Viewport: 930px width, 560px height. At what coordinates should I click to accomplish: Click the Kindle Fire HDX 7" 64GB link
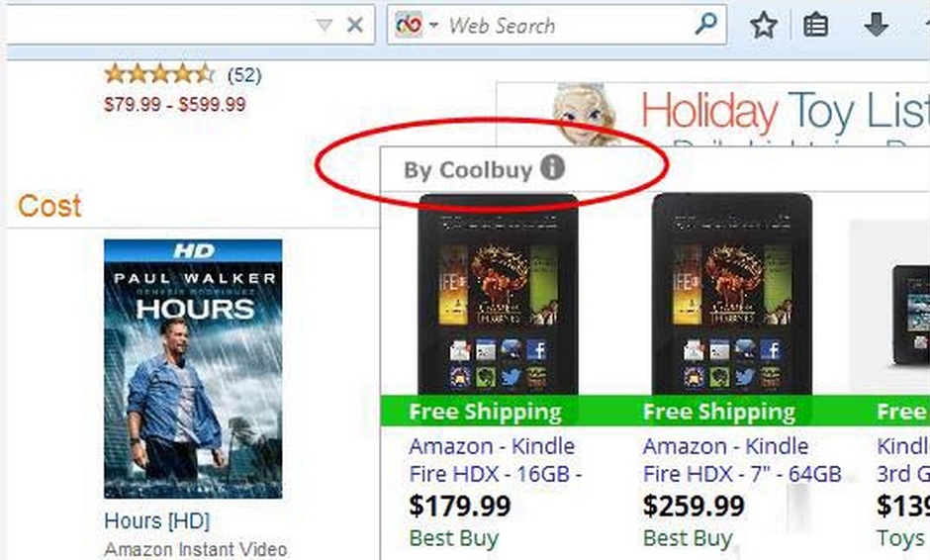pos(741,460)
